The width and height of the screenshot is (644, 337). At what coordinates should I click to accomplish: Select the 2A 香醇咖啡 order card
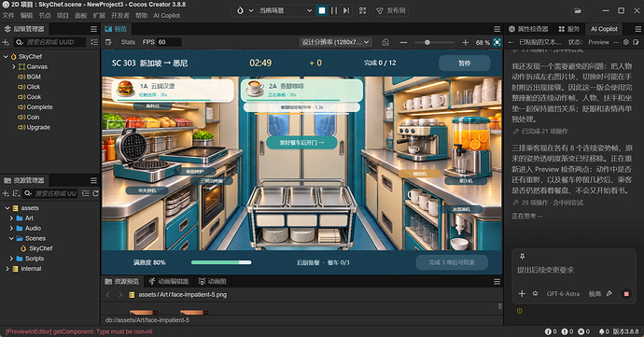pos(301,90)
